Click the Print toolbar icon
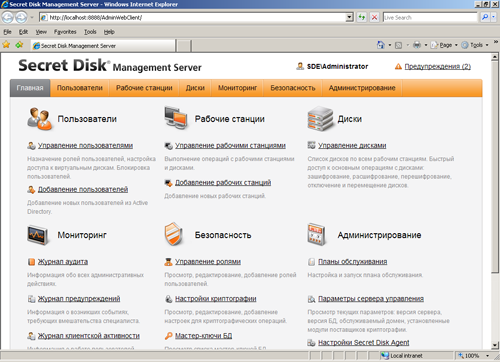 pyautogui.click(x=417, y=45)
